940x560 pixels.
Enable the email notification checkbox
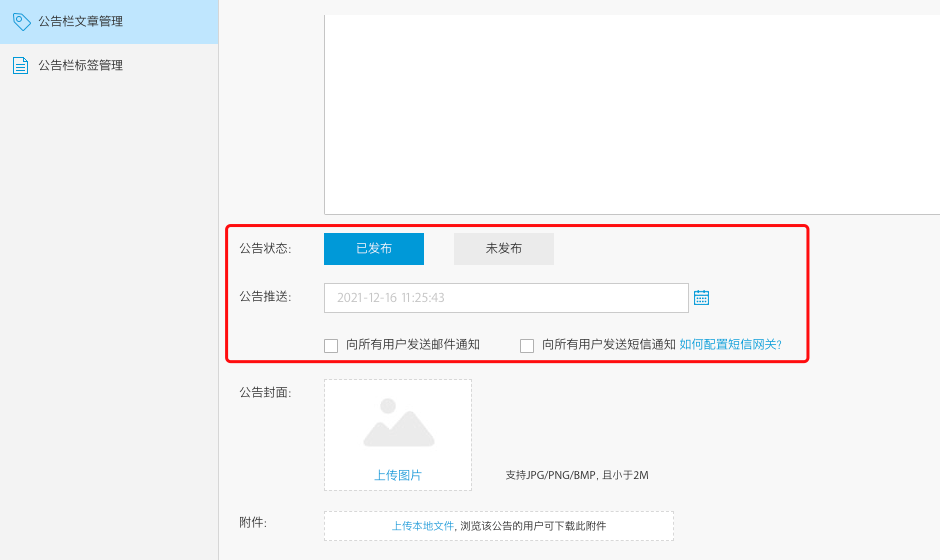click(x=331, y=346)
